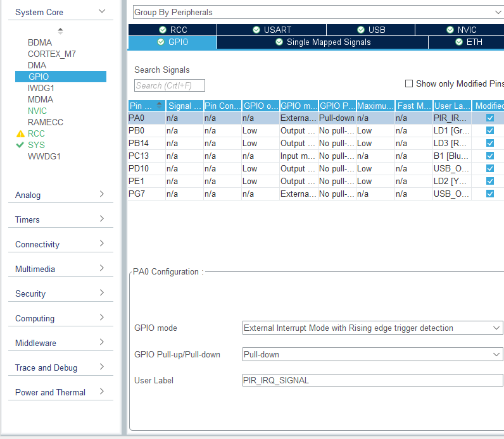Viewport: 504px width, 439px height.
Task: Click the green checkmark icon beside SYS
Action: 20,145
